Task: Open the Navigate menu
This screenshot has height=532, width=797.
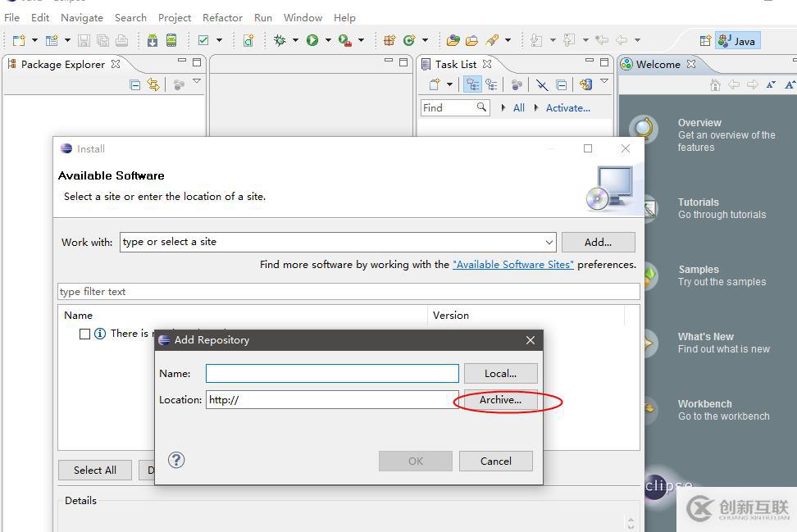Action: 82,18
